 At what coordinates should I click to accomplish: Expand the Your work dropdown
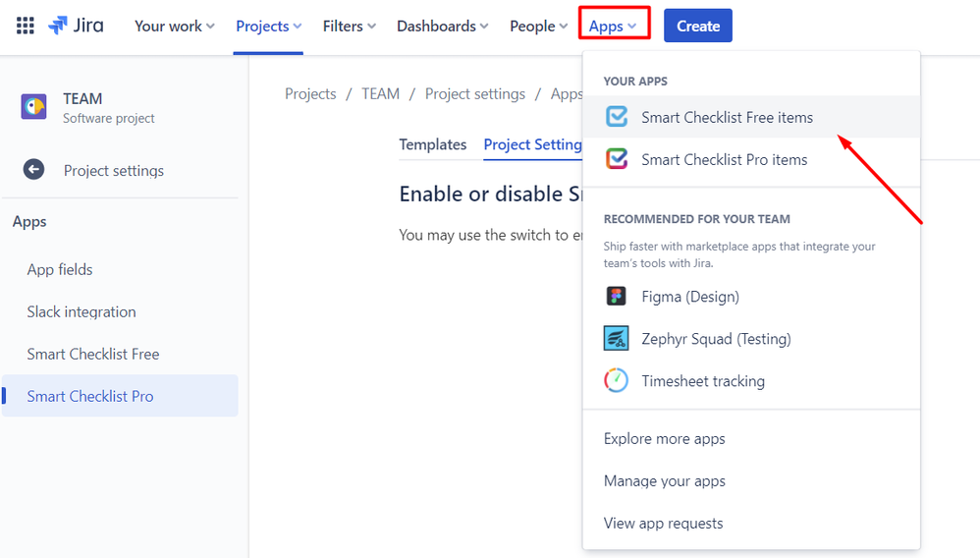(175, 27)
